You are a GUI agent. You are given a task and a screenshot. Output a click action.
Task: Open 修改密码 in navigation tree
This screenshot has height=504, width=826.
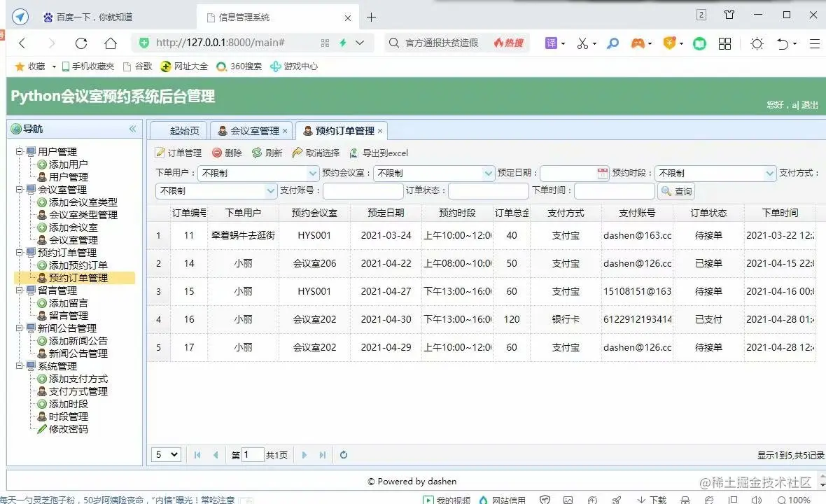tap(67, 429)
